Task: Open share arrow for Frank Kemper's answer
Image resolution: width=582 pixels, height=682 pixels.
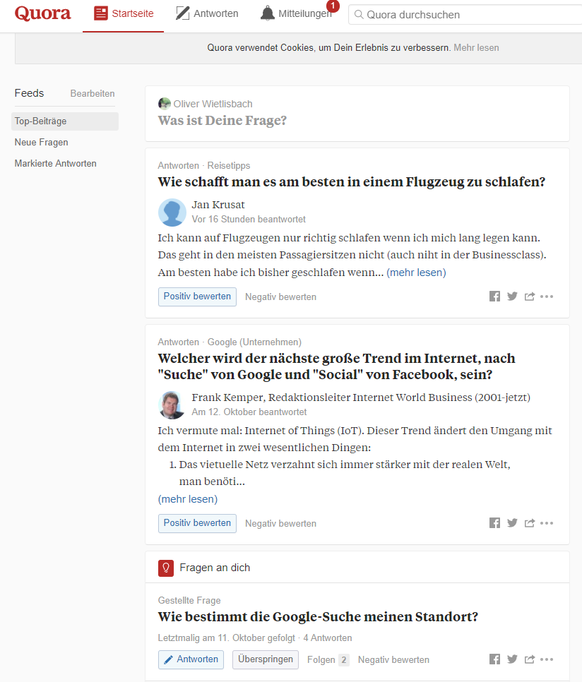Action: click(529, 523)
